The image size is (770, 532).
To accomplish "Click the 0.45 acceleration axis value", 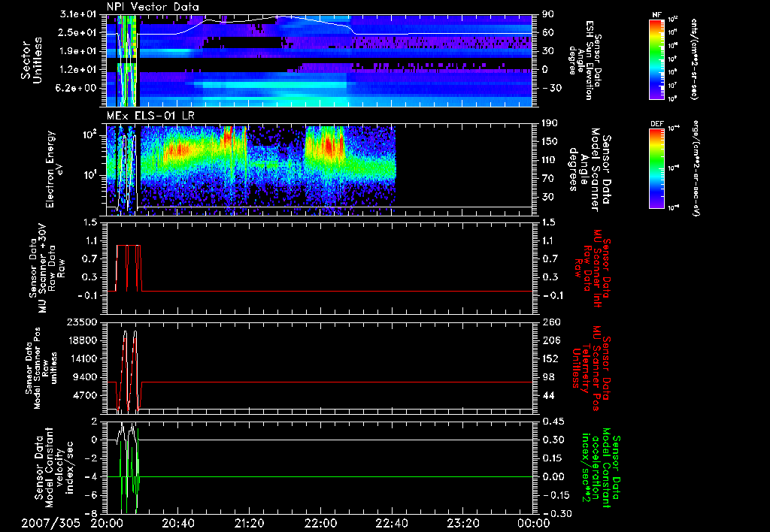I will [553, 421].
